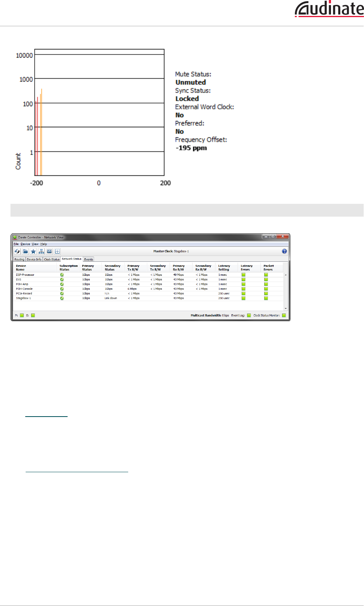
Task: Click FOH-Amp subscription status checkmark
Action: click(62, 284)
